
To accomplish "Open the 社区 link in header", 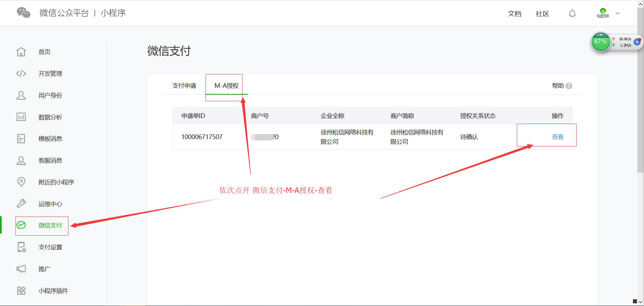I will click(542, 14).
